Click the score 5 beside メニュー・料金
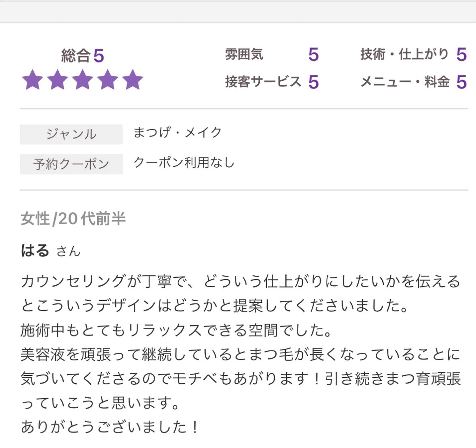The image size is (476, 448). click(x=461, y=82)
